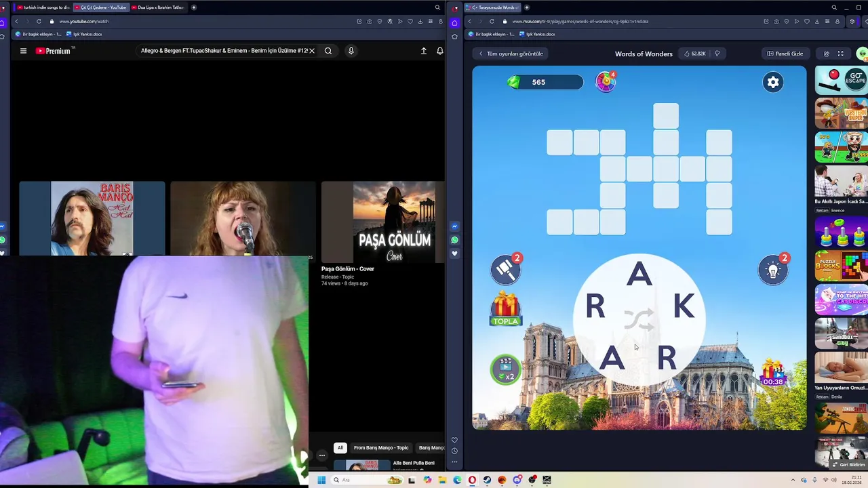The height and width of the screenshot is (488, 868).
Task: Shuffle the letters in the wheel
Action: point(639,319)
